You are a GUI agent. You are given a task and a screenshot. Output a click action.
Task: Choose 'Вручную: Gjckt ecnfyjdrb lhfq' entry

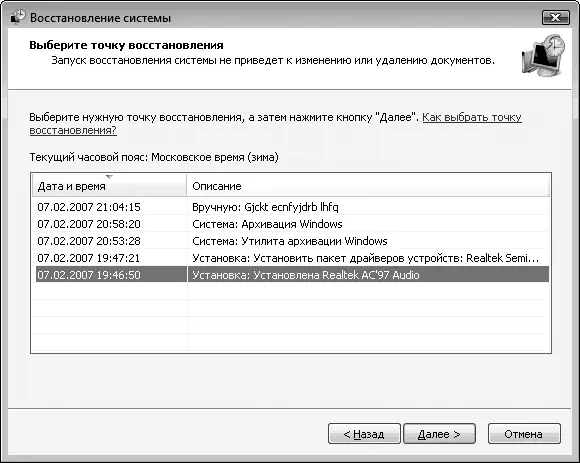(x=265, y=207)
